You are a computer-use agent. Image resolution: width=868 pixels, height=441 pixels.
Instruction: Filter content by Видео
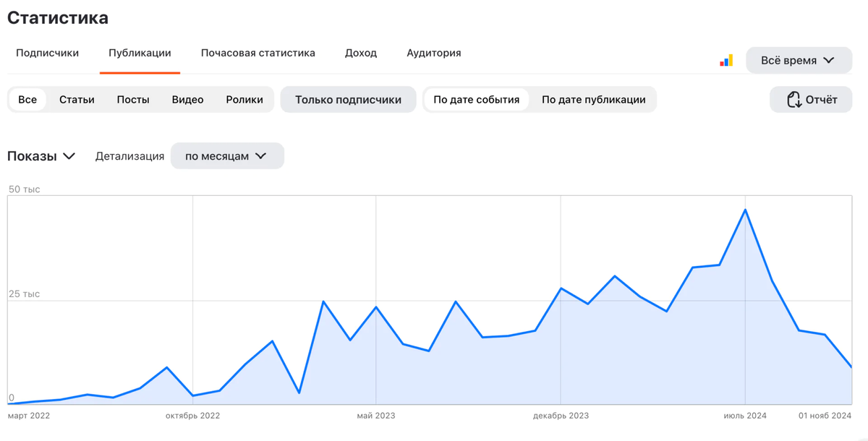(187, 99)
